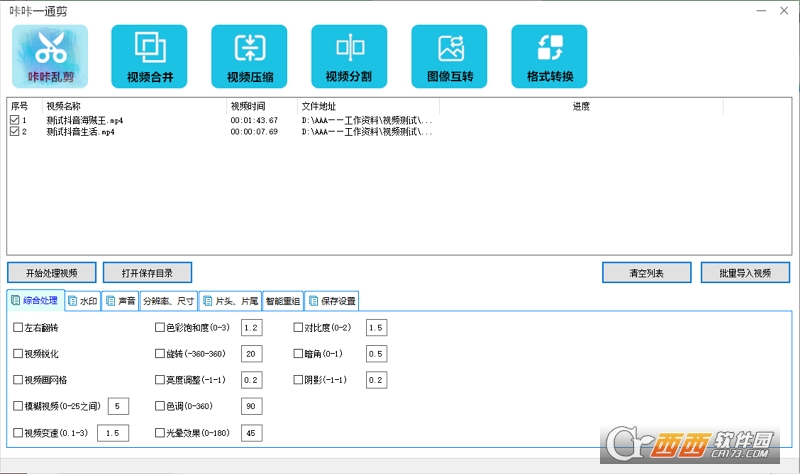Click the rotation value field 20
800x474 pixels.
[x=252, y=354]
